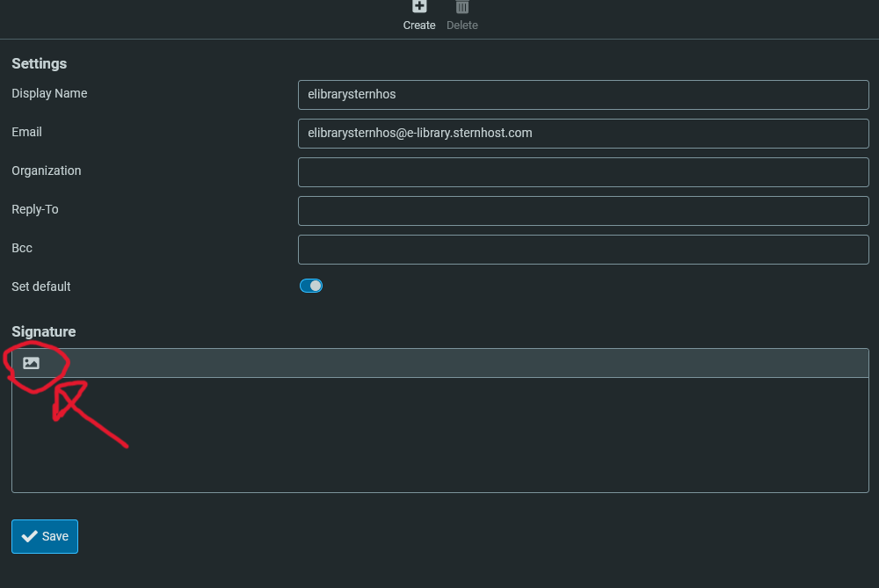The width and height of the screenshot is (879, 588).
Task: Select the Settings section heading
Action: (40, 63)
